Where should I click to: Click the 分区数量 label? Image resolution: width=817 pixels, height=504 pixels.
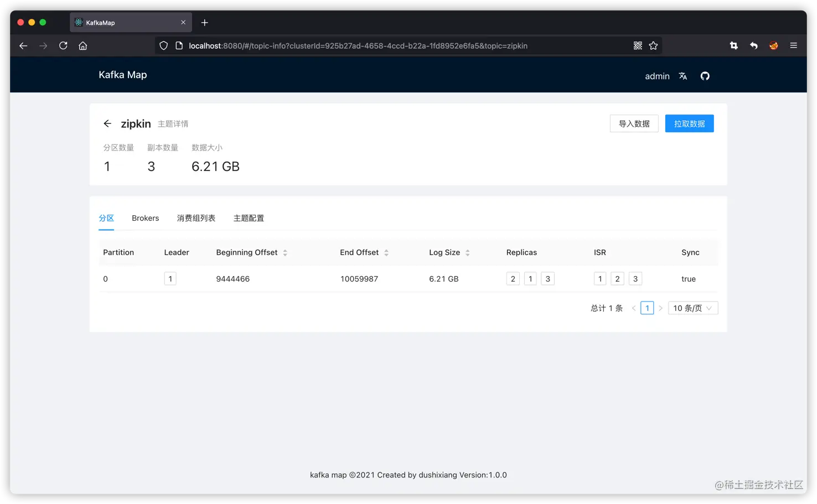point(118,148)
